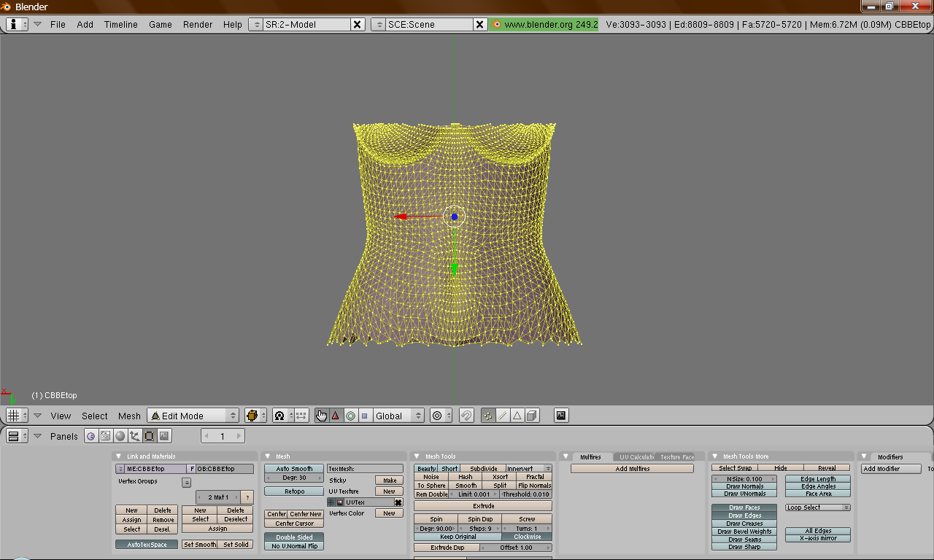Open the Scene panels context icon
The width and height of the screenshot is (934, 560).
tap(164, 436)
